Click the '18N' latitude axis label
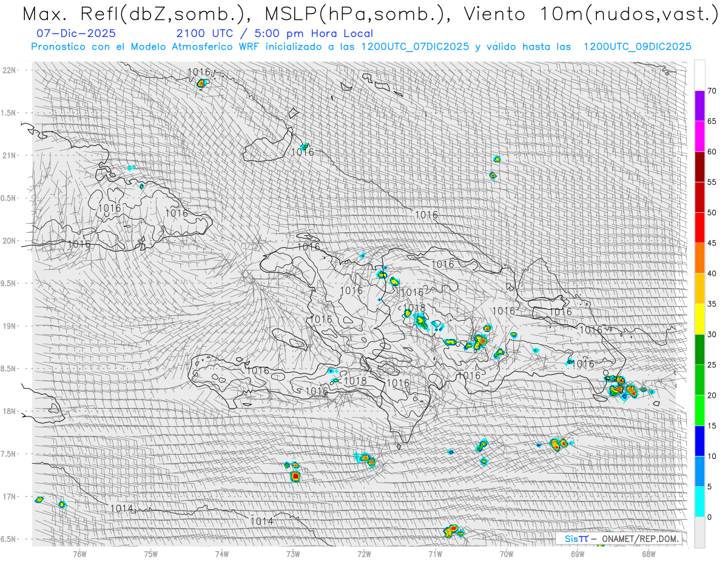The width and height of the screenshot is (728, 562). (10, 411)
